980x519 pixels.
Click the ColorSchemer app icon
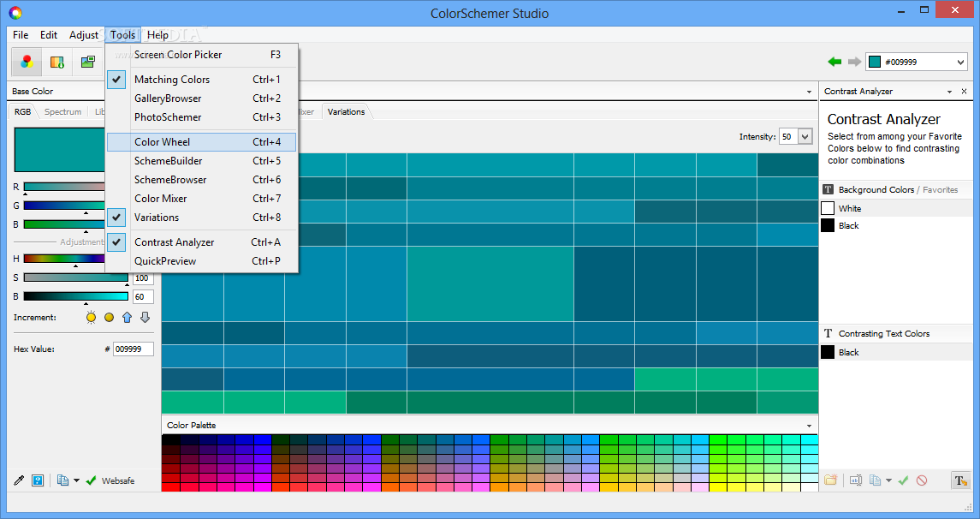(15, 13)
